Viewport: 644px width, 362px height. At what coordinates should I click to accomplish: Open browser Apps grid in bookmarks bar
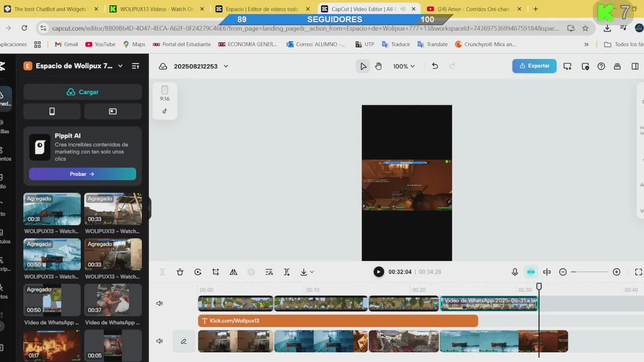[37, 44]
